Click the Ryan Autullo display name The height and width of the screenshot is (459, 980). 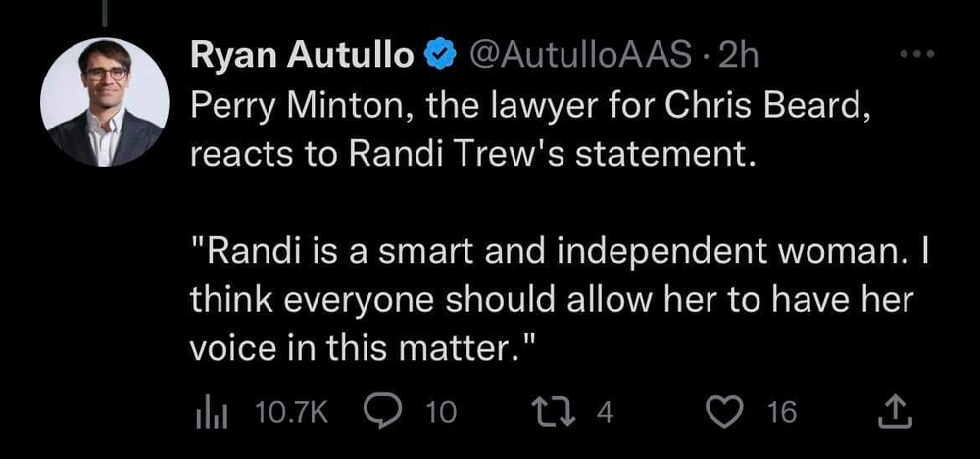[301, 57]
